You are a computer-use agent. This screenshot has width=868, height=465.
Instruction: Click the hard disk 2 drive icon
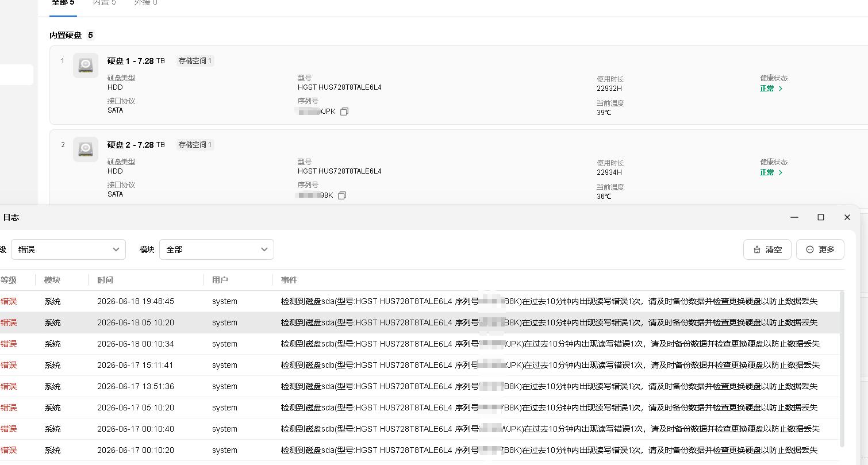(86, 149)
